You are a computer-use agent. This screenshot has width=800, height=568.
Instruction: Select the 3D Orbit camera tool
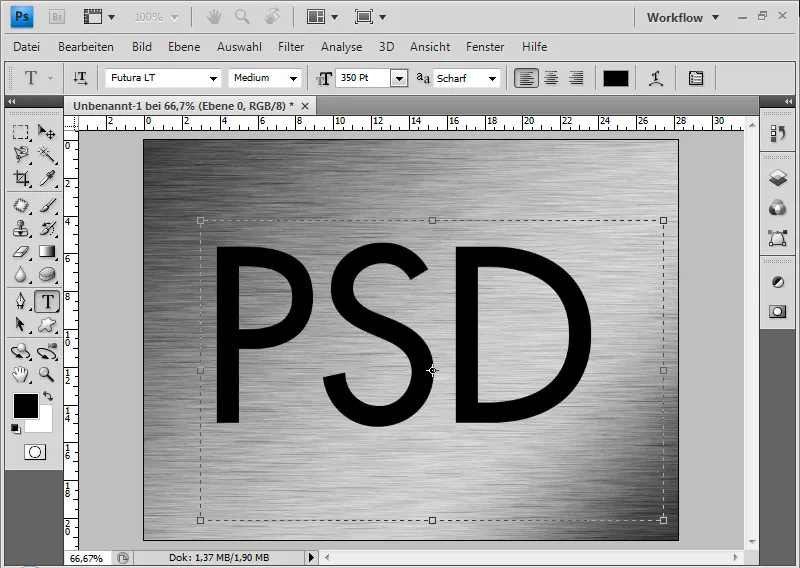(x=47, y=352)
